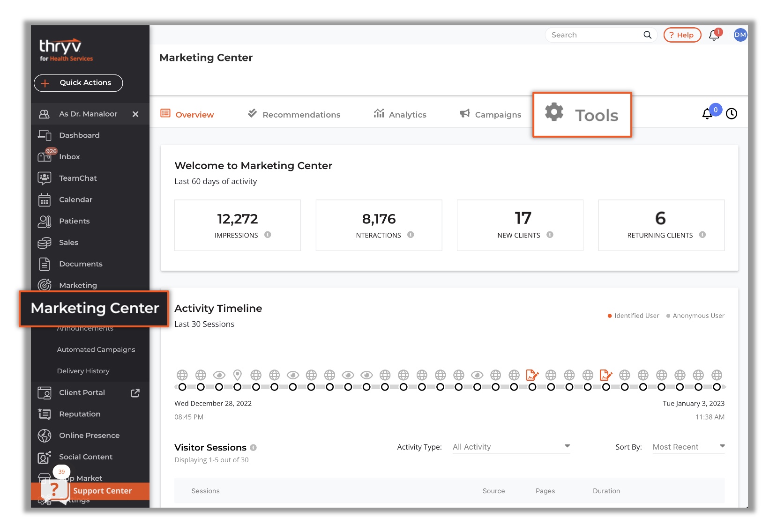
Task: Open Client Portal in new window
Action: coord(135,393)
